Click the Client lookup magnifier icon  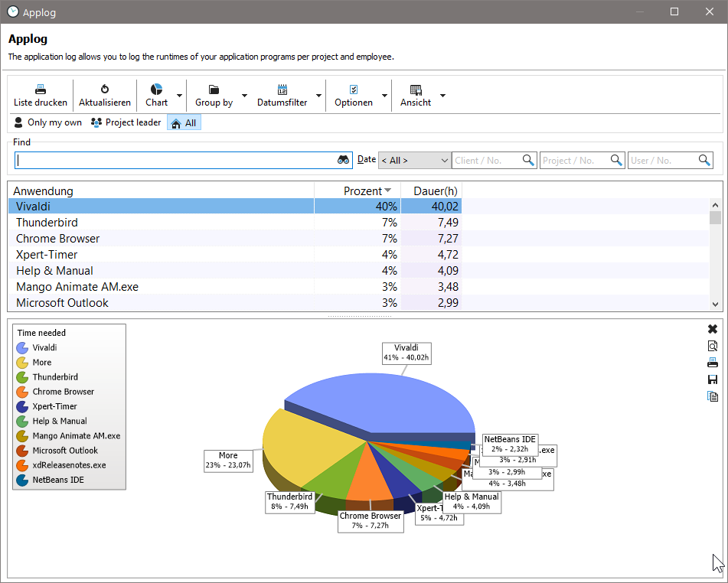point(528,160)
